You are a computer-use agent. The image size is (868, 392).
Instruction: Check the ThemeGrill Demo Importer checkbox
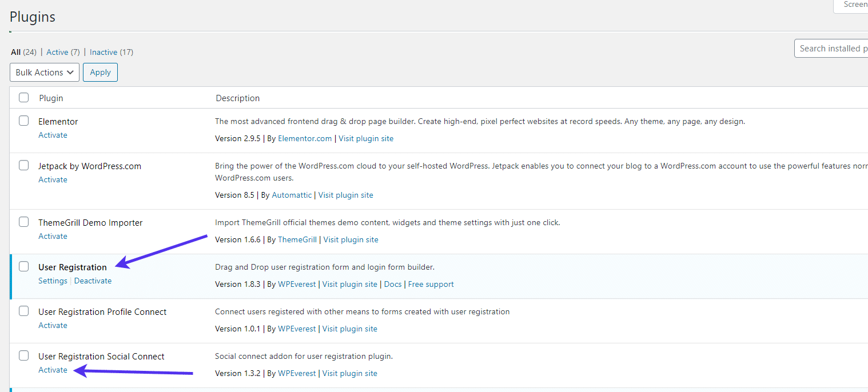point(23,222)
